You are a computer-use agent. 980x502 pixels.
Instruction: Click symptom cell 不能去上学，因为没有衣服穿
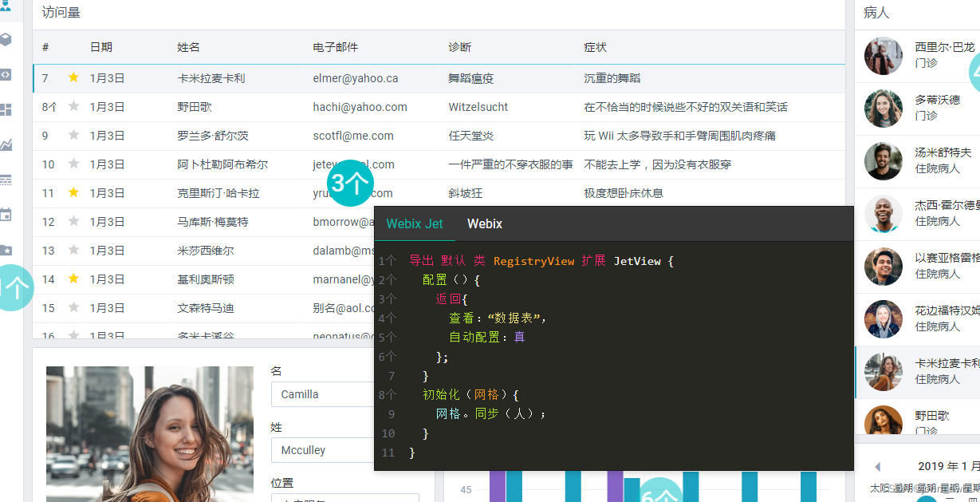click(x=658, y=164)
